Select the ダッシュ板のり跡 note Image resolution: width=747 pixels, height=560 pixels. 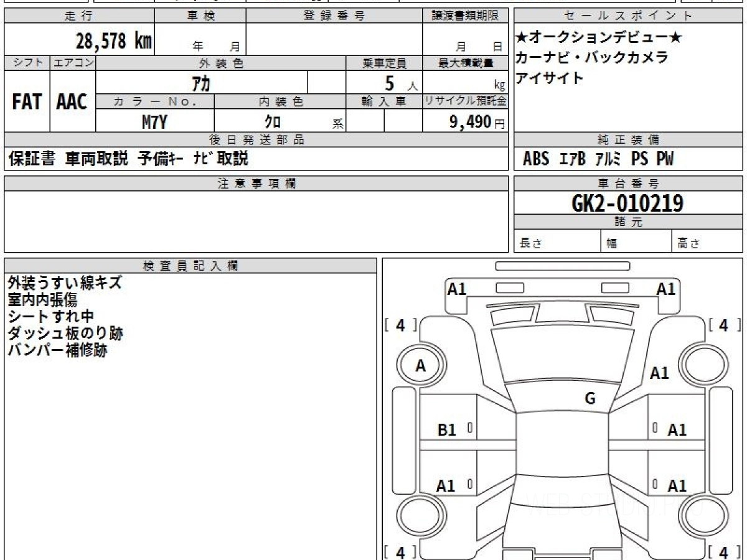65,334
